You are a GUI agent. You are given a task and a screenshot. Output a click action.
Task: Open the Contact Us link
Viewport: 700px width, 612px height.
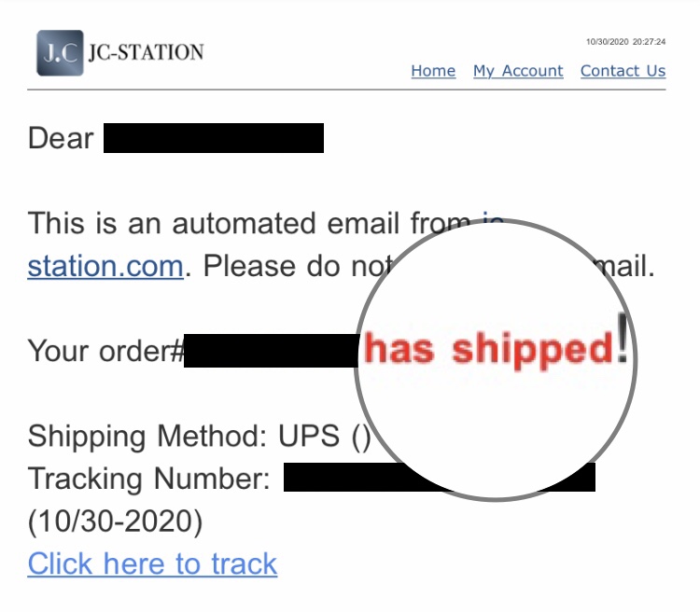(x=623, y=71)
